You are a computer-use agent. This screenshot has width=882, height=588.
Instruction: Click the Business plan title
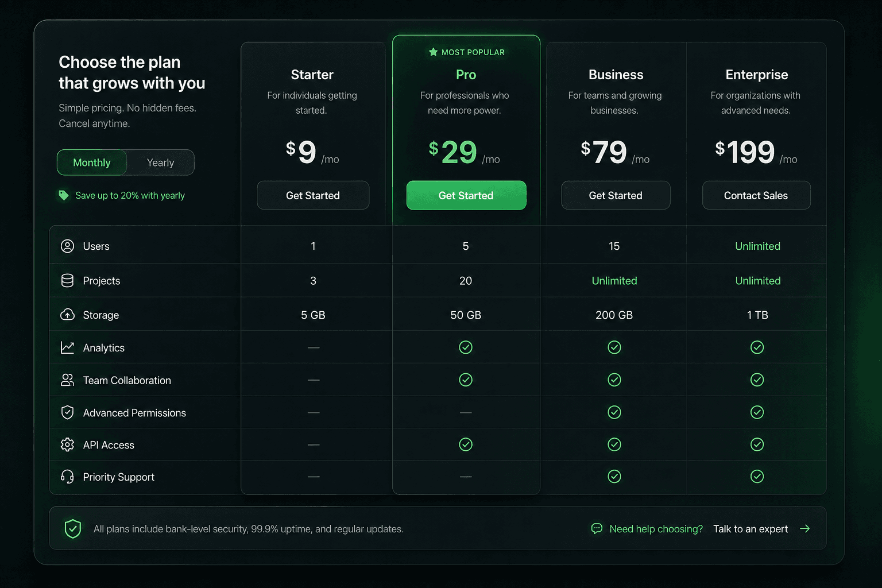tap(616, 75)
